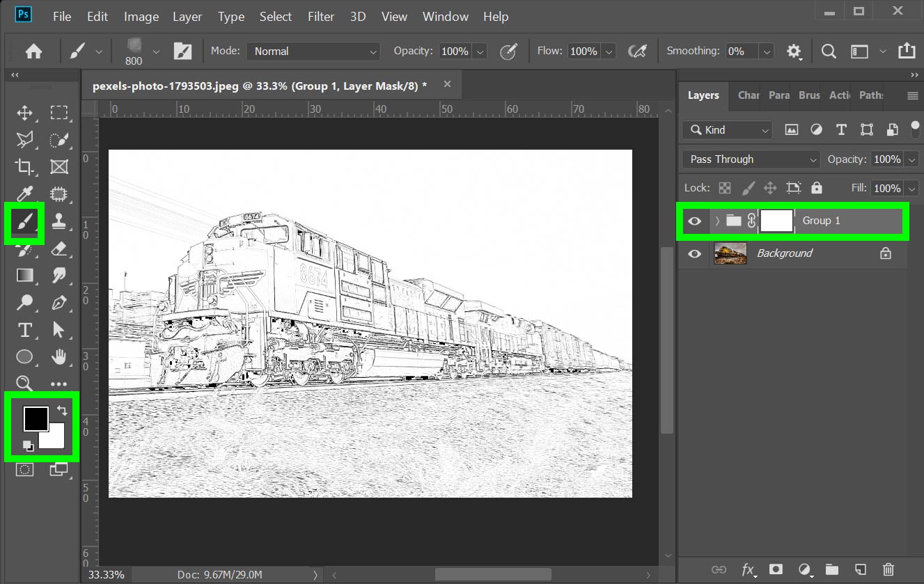Select the Ellipse shape tool
The height and width of the screenshot is (584, 924).
(x=24, y=356)
